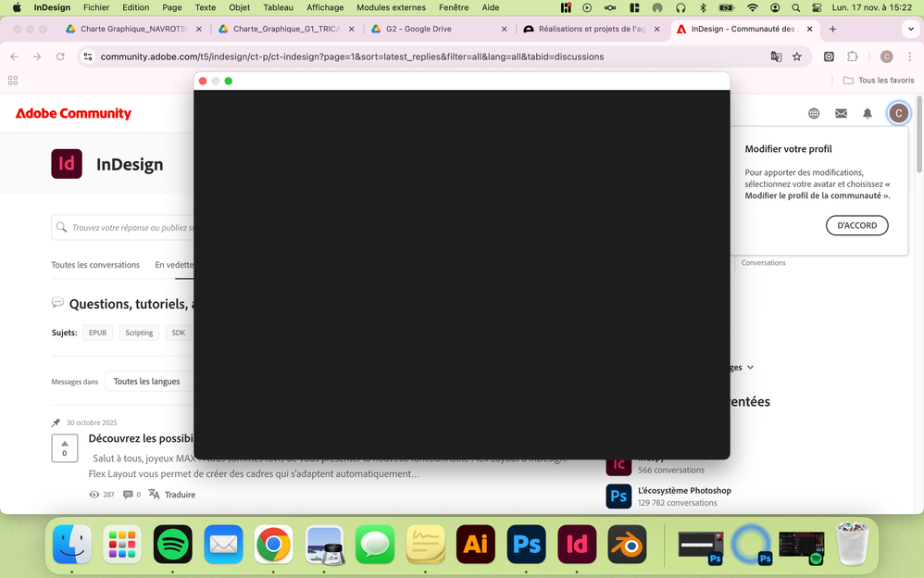Screen dimensions: 924x578
Task: Filter by the Scripting topic tag
Action: [x=139, y=333]
